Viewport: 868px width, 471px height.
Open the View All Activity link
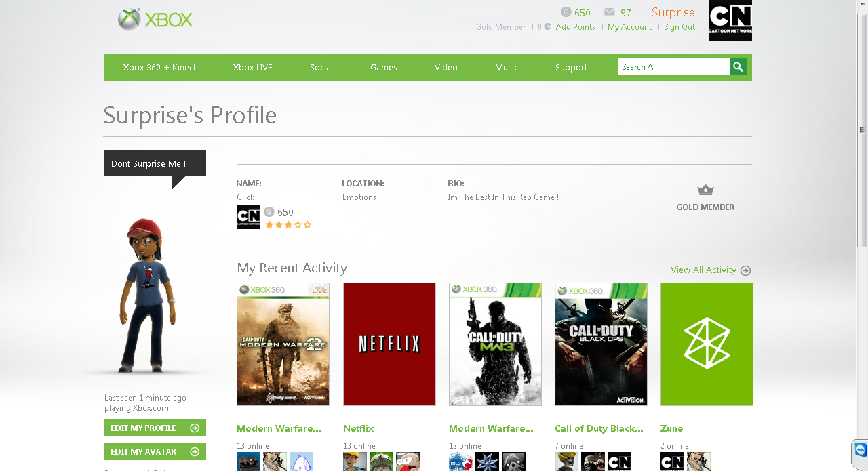click(x=703, y=270)
